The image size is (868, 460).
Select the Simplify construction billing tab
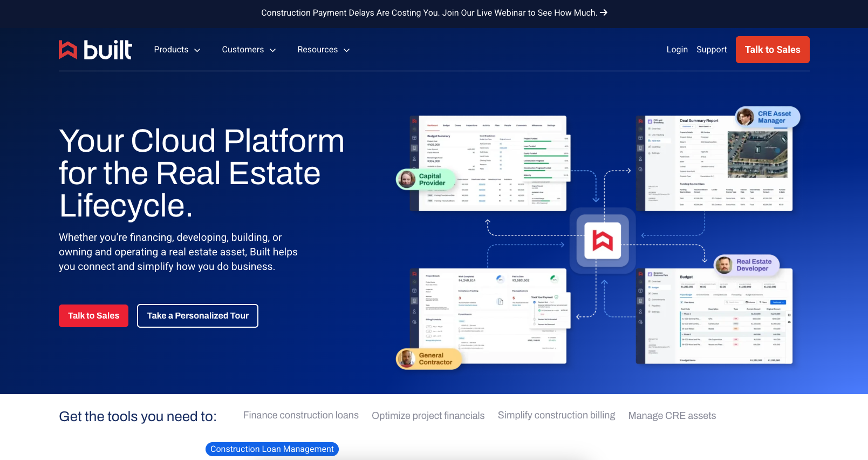coord(556,415)
